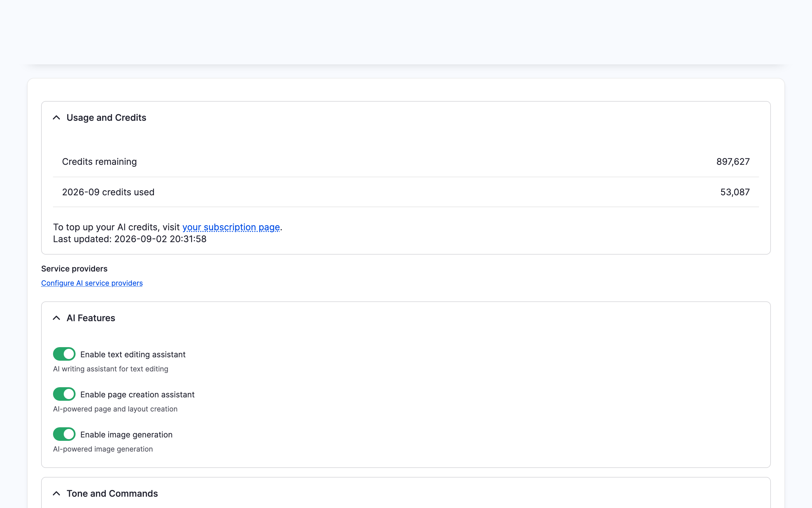The height and width of the screenshot is (508, 812).
Task: Toggle Enable image generation switch
Action: point(64,434)
